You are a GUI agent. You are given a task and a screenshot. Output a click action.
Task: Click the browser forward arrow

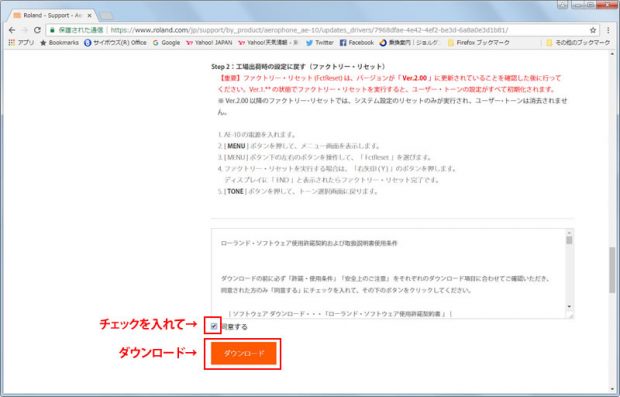(25, 30)
